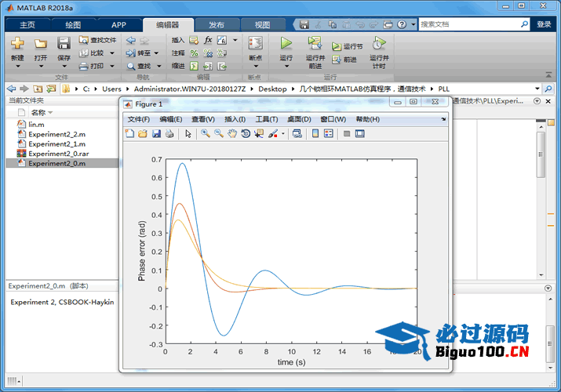
Task: Click Figure 1 print icon
Action: point(169,133)
